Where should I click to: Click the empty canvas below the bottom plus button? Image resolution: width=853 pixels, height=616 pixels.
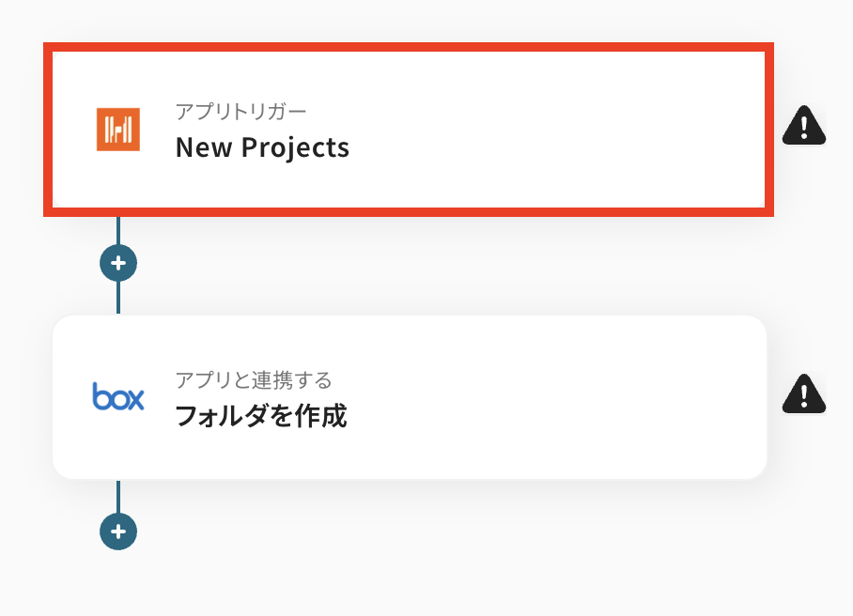coord(118,587)
